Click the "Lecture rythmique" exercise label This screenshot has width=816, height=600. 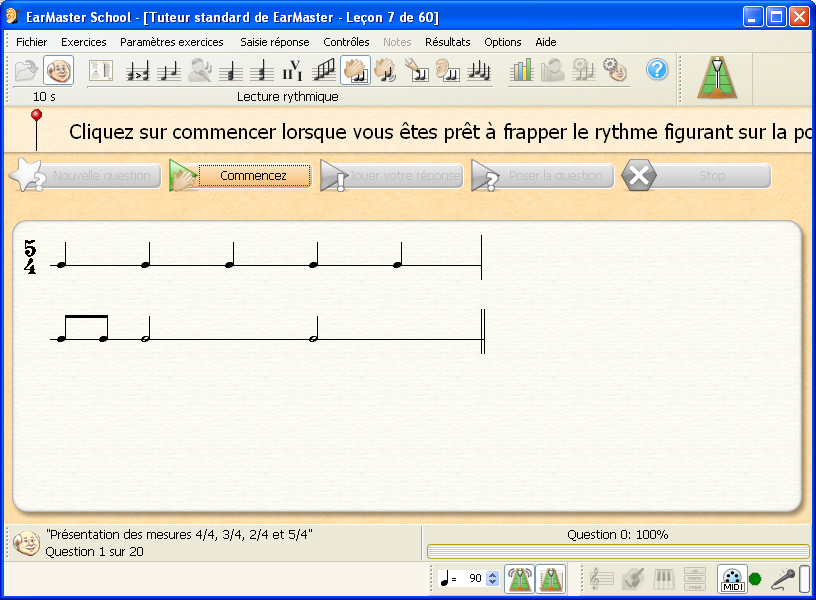click(x=288, y=97)
